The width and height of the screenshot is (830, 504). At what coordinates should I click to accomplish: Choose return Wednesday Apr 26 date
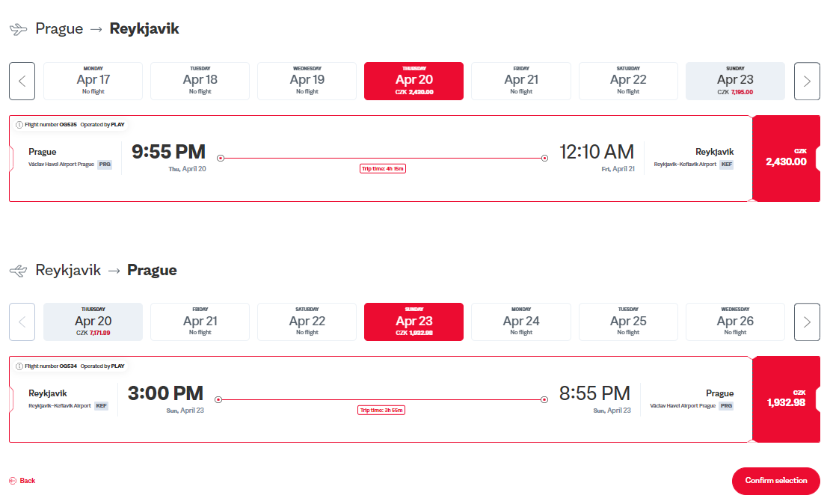point(735,322)
